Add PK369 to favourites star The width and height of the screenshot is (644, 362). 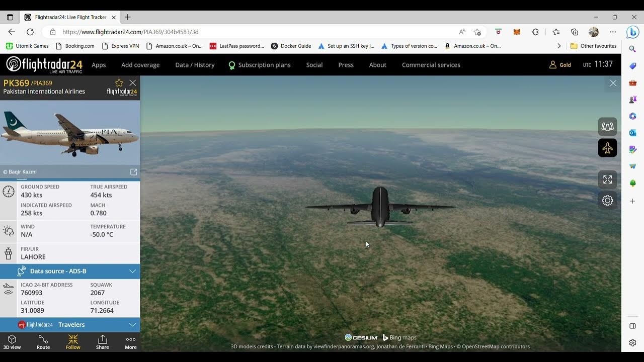coord(119,83)
